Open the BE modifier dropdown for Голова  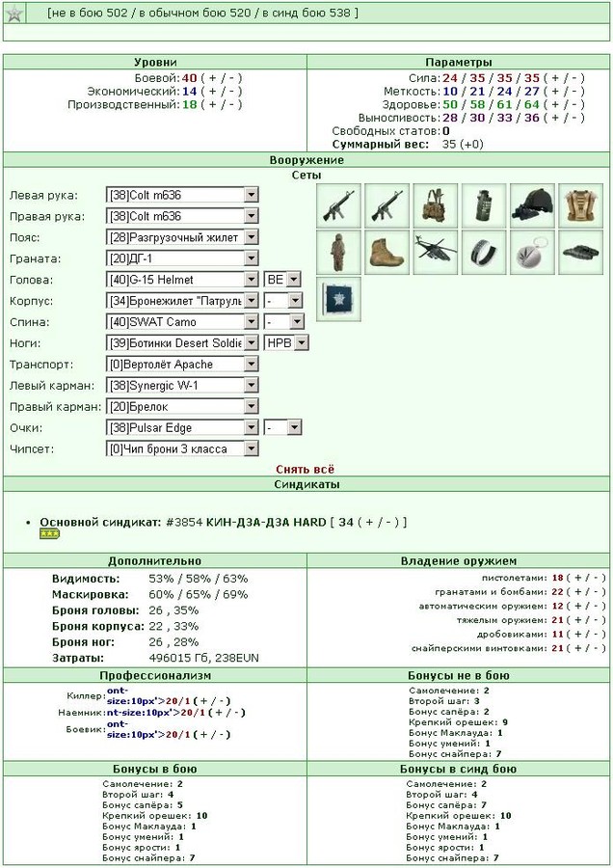[x=282, y=280]
